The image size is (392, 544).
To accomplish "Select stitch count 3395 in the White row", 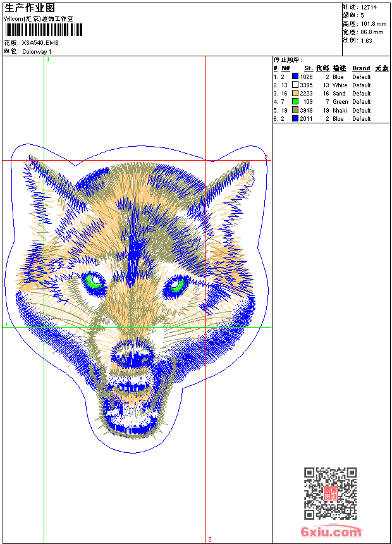I will [306, 85].
